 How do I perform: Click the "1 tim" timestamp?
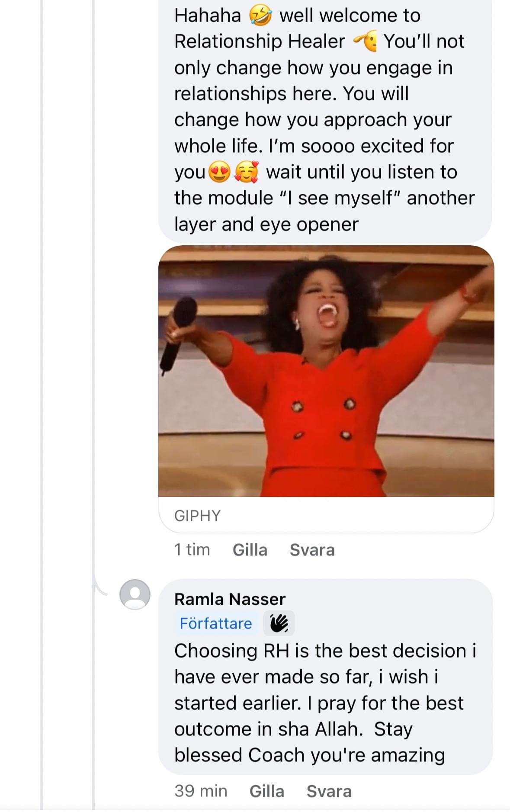(192, 550)
